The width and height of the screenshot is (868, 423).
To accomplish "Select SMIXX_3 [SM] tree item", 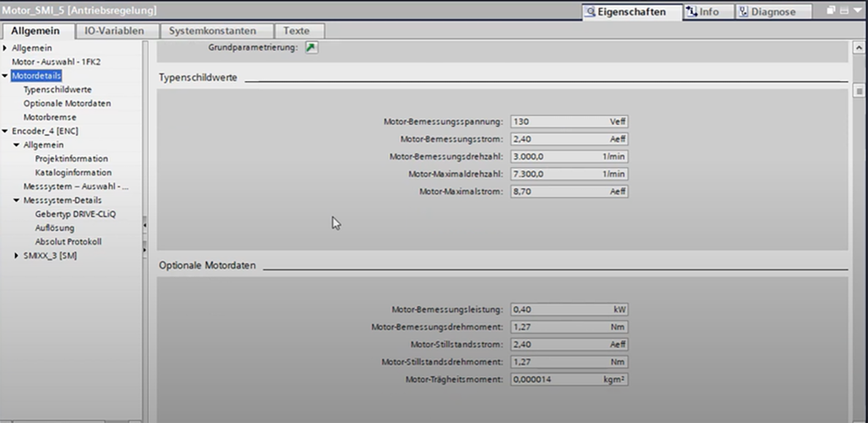I will pos(50,256).
